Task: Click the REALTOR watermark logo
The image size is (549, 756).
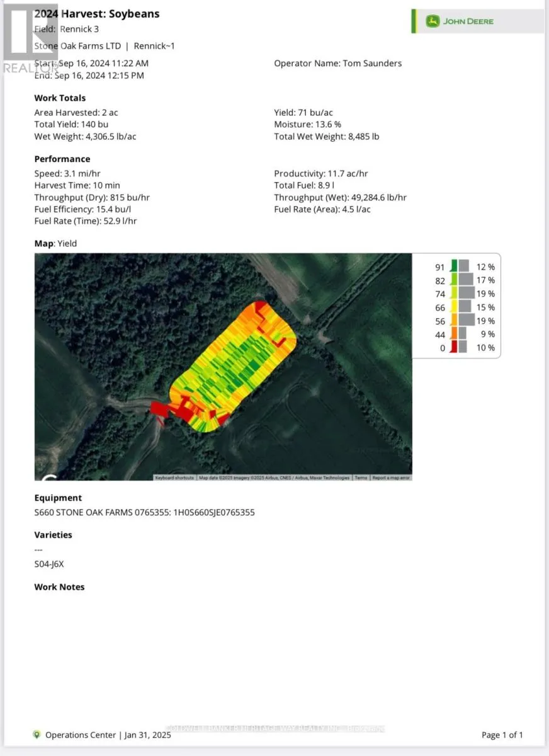Action: click(x=30, y=38)
